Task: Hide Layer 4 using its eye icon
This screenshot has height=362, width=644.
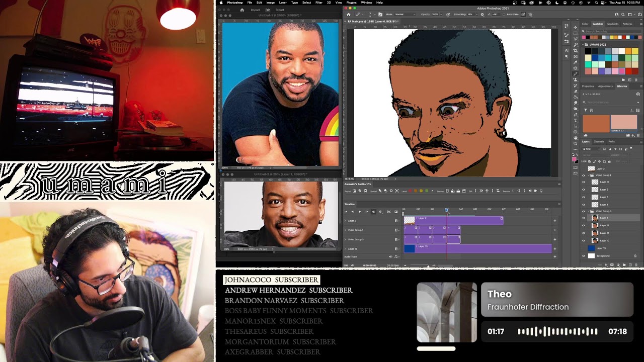Action: tap(584, 205)
